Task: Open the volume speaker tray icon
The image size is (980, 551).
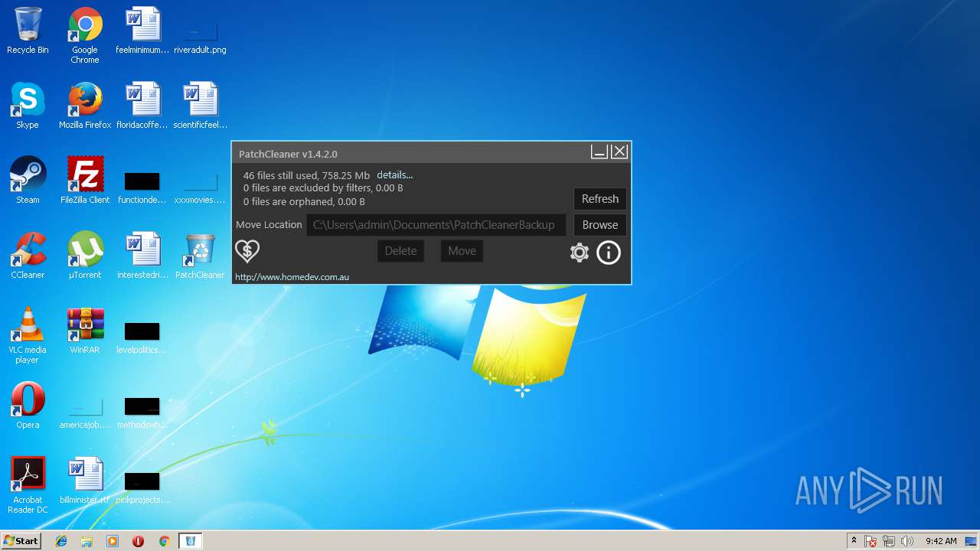Action: (907, 541)
